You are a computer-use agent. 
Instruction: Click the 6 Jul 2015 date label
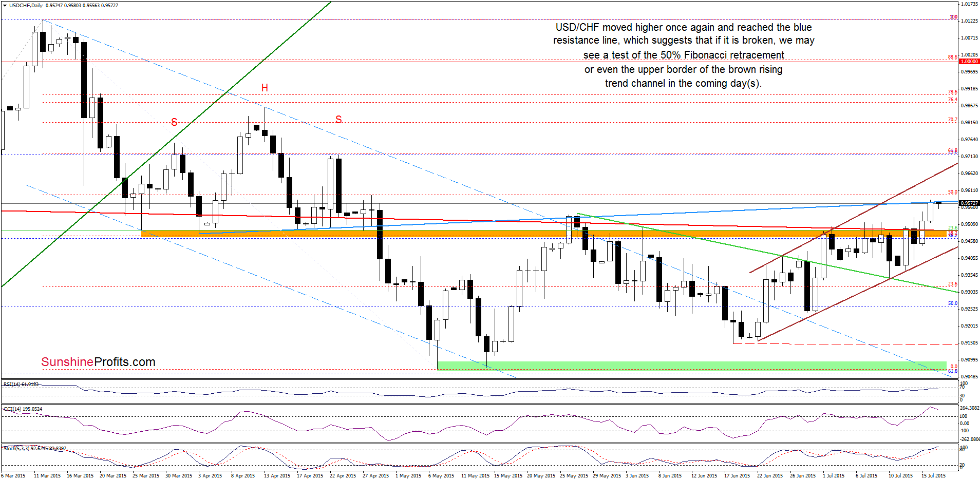(866, 476)
